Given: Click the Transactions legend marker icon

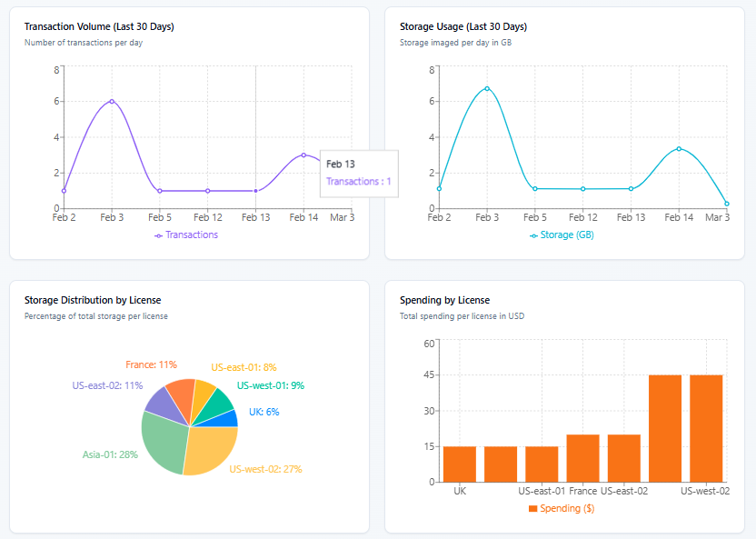Looking at the screenshot, I should pos(159,235).
